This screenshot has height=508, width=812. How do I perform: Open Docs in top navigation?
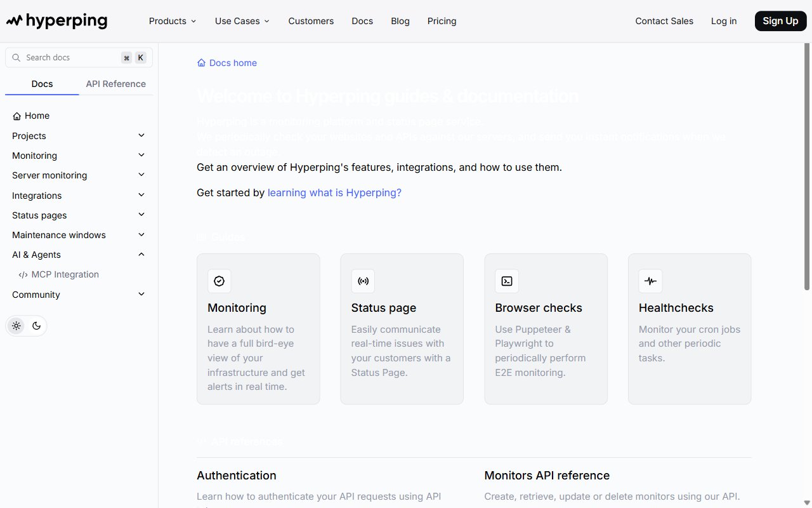click(362, 21)
